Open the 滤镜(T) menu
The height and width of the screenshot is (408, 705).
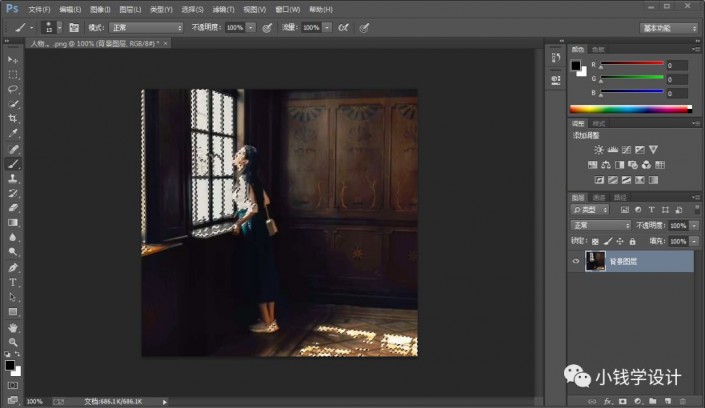(224, 8)
